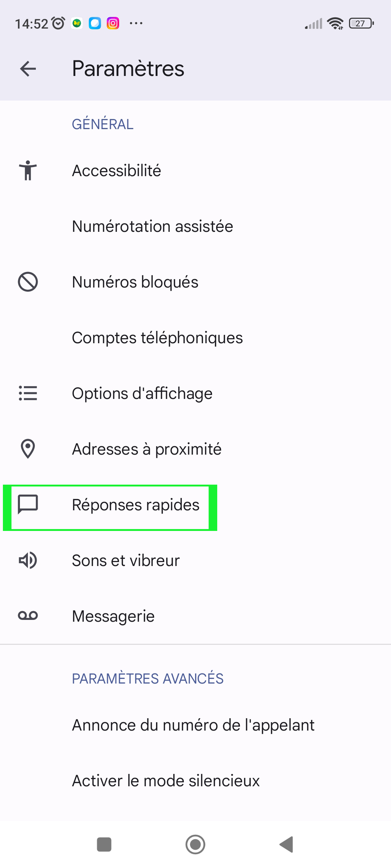Open Numérotation assistée settings
The image size is (391, 868).
point(195,226)
